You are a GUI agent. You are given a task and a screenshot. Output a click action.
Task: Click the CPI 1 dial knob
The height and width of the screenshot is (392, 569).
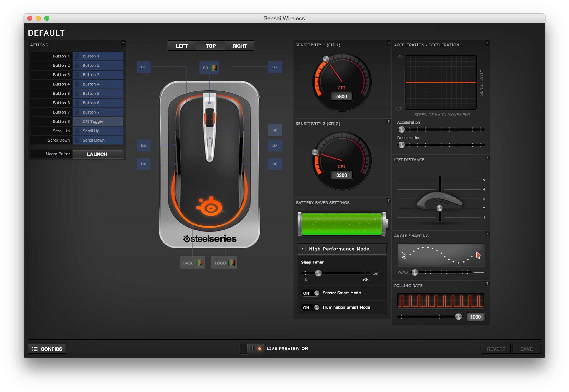click(326, 59)
